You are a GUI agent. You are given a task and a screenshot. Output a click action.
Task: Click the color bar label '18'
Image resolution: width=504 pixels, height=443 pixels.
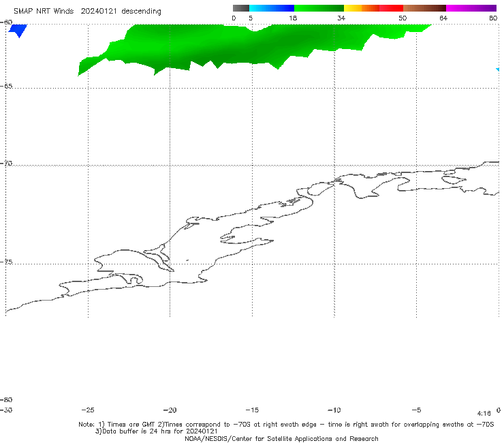click(x=293, y=18)
